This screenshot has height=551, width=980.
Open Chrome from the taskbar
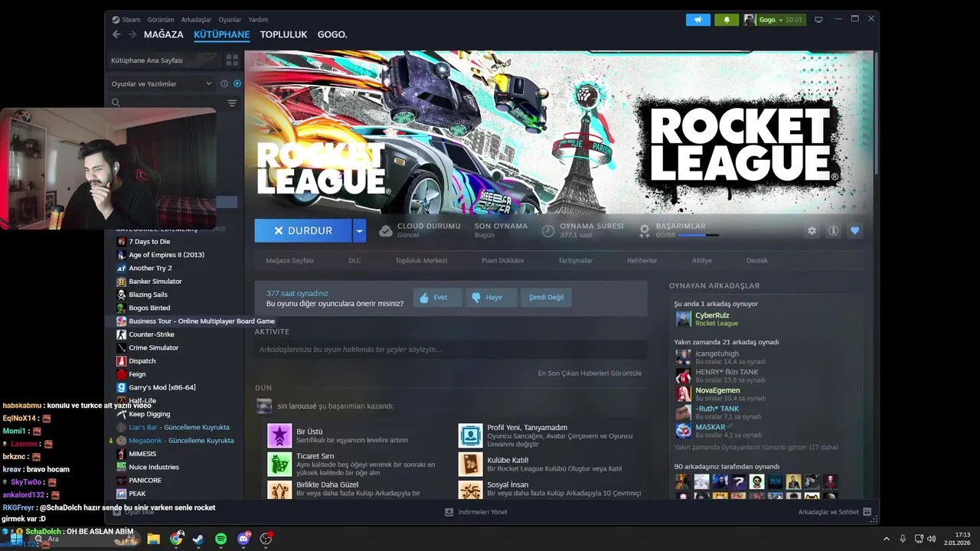click(176, 539)
